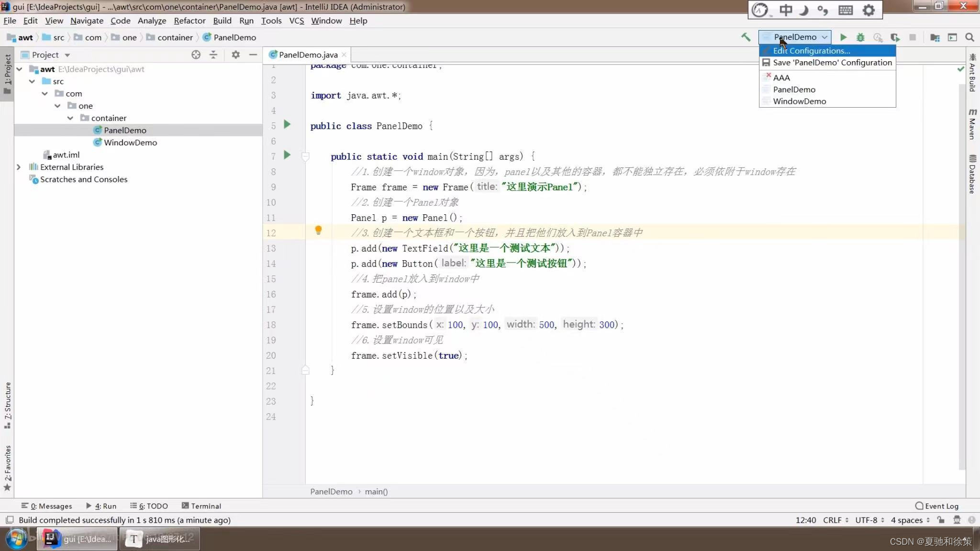Screen dimensions: 980x551
Task: Start Debug mode with the bug icon
Action: click(860, 37)
